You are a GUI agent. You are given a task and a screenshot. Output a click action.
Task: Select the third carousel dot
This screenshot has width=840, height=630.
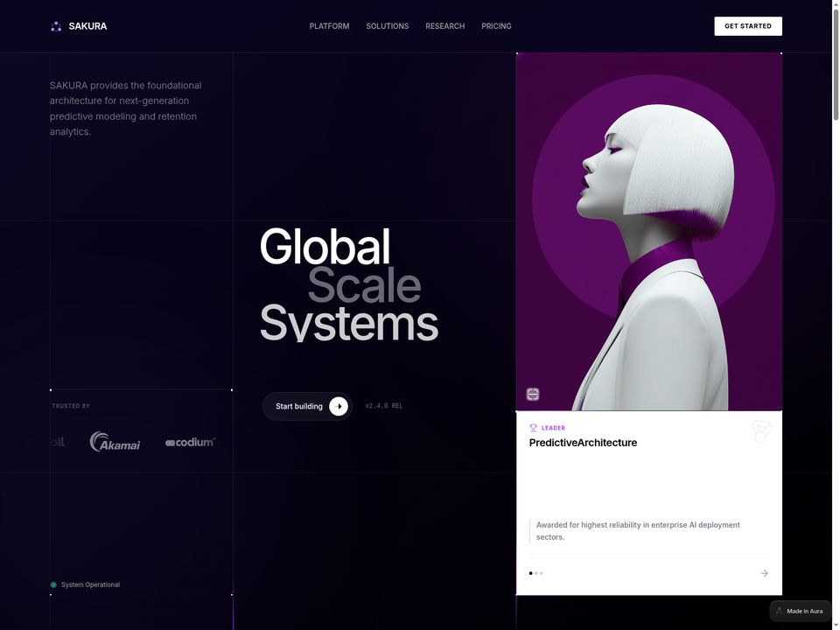[x=541, y=573]
